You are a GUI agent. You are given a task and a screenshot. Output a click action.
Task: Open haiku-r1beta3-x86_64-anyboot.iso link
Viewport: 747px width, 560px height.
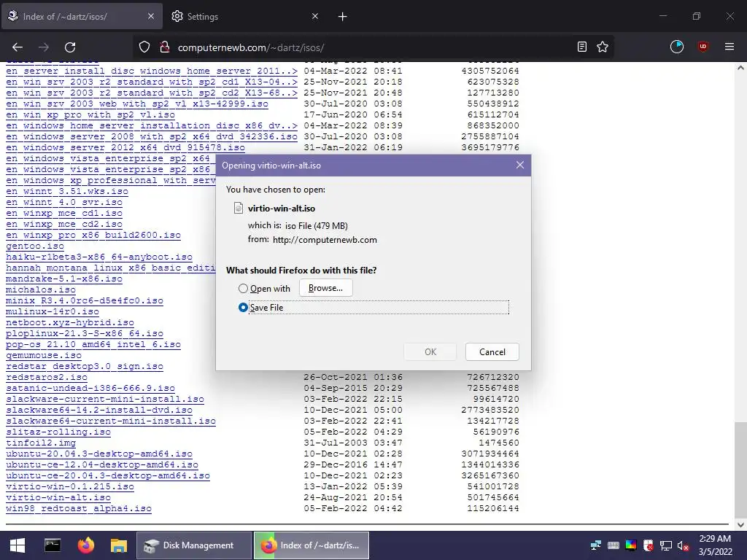(x=99, y=257)
